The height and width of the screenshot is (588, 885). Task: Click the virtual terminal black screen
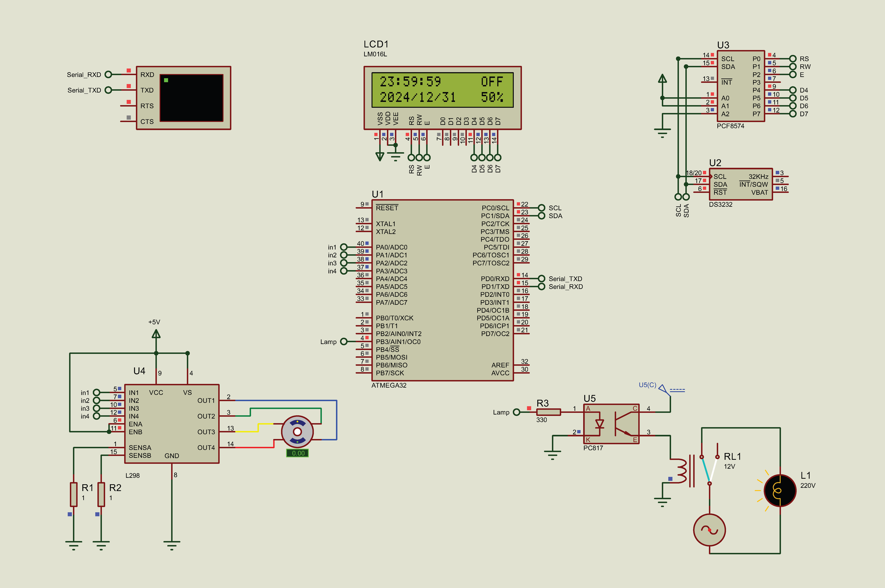191,98
